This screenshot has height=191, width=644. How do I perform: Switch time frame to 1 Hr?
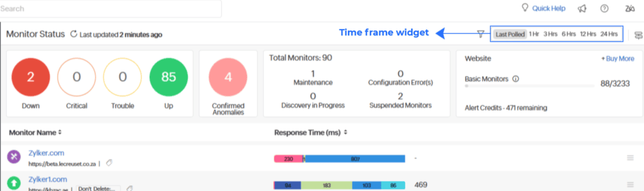[534, 34]
